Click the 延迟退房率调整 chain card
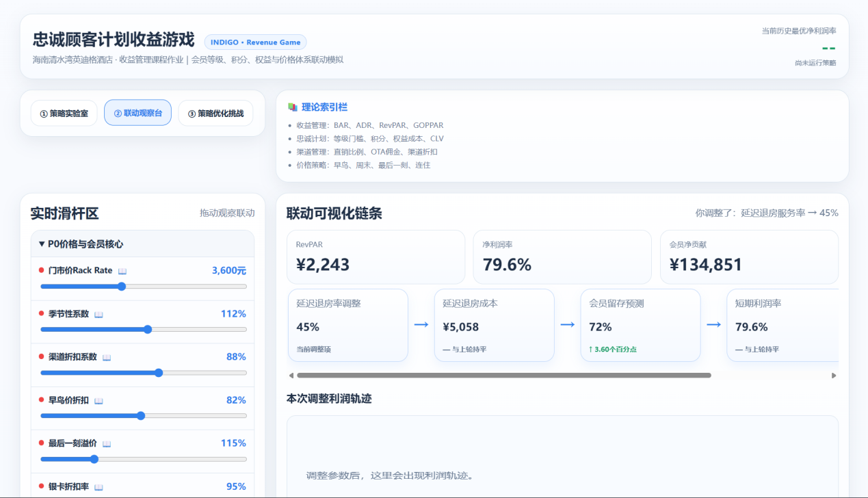868x498 pixels. pyautogui.click(x=347, y=325)
